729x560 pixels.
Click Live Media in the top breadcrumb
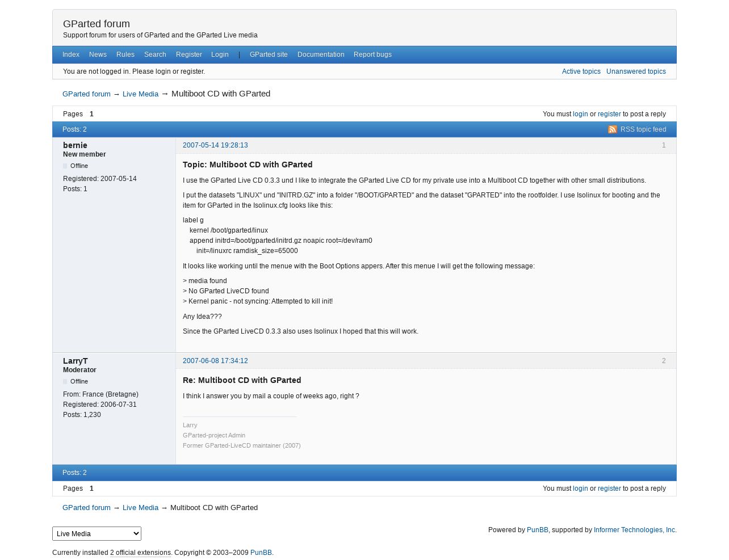140,94
